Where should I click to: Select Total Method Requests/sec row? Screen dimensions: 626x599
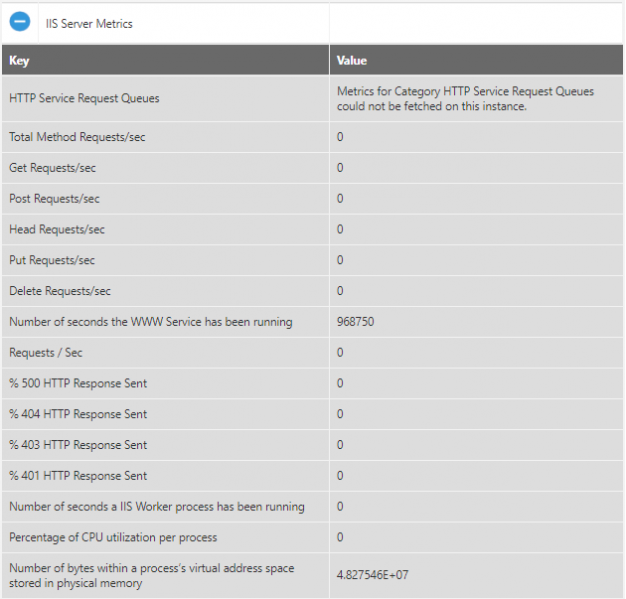point(312,137)
